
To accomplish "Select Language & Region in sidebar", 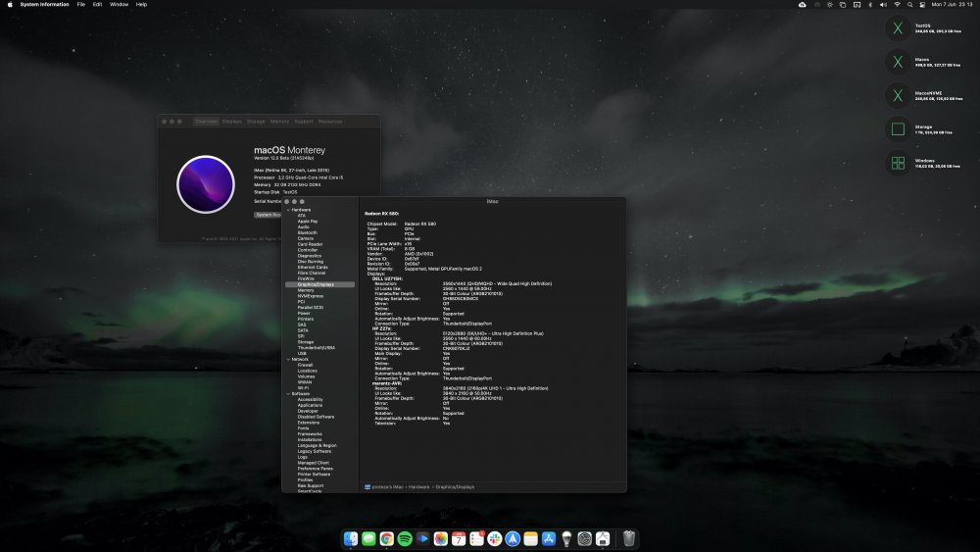I will [317, 446].
